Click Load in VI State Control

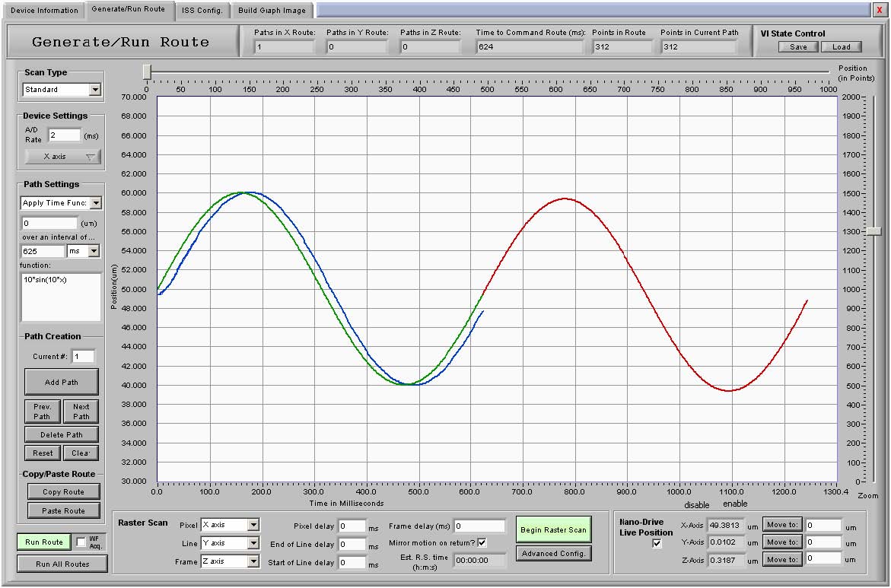[x=842, y=46]
